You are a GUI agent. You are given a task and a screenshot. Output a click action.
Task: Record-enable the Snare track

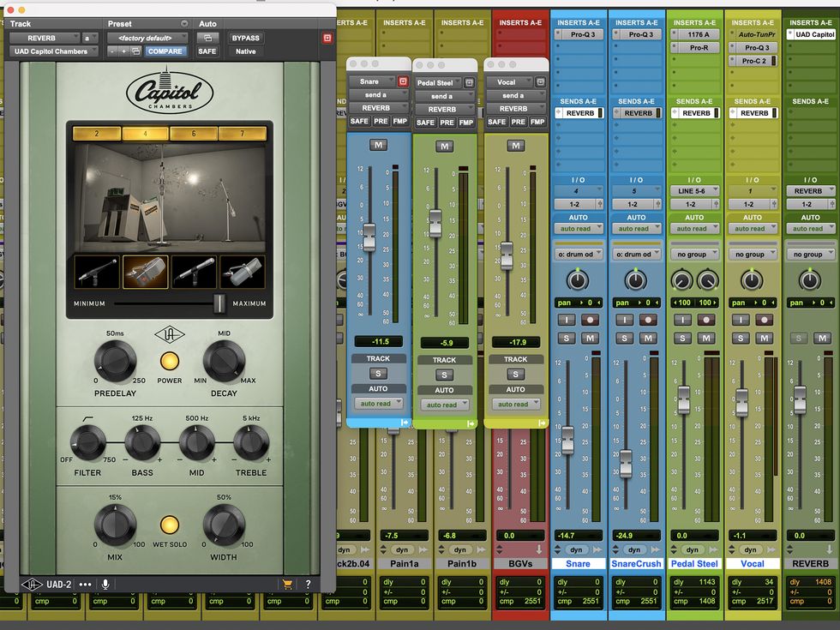(x=591, y=320)
